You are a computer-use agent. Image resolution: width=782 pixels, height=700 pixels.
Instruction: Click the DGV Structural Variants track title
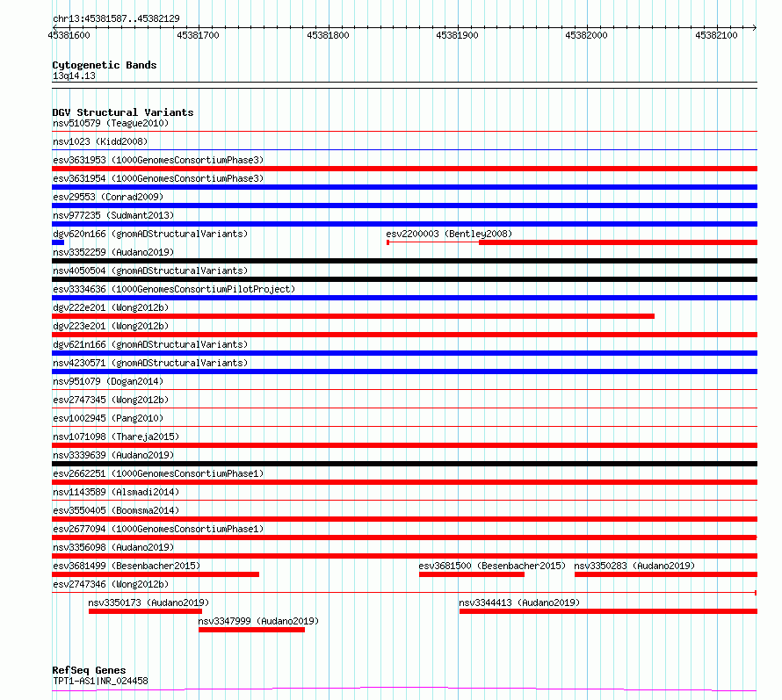click(x=123, y=112)
